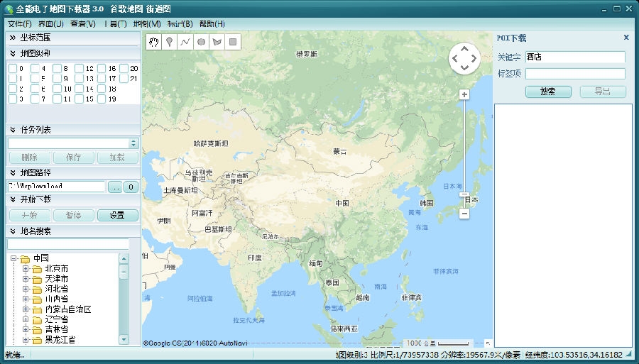This screenshot has height=364, width=639.
Task: Select the polygon drawing tool
Action: [217, 42]
